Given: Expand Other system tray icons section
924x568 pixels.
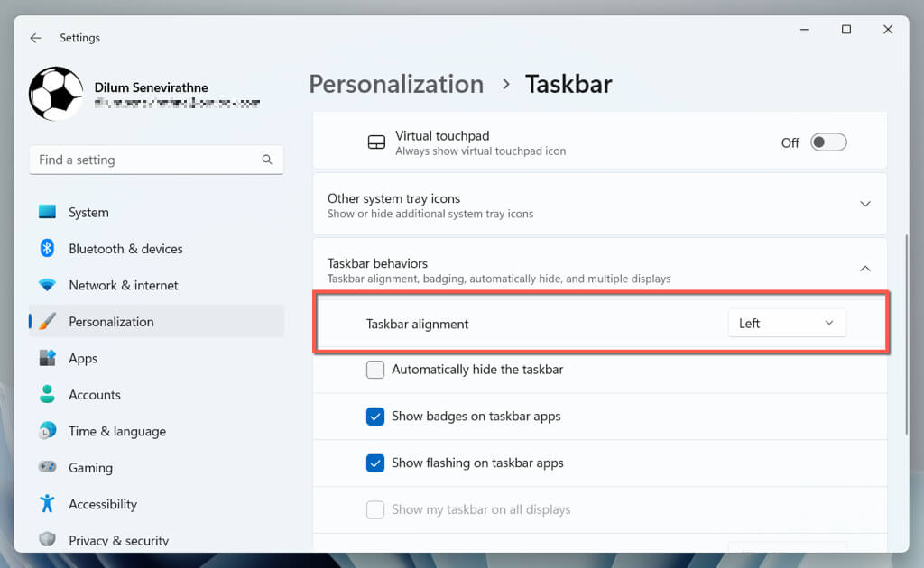Looking at the screenshot, I should tap(864, 205).
